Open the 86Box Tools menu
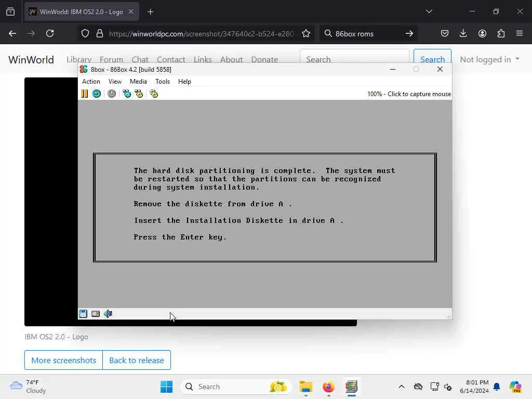 click(163, 82)
